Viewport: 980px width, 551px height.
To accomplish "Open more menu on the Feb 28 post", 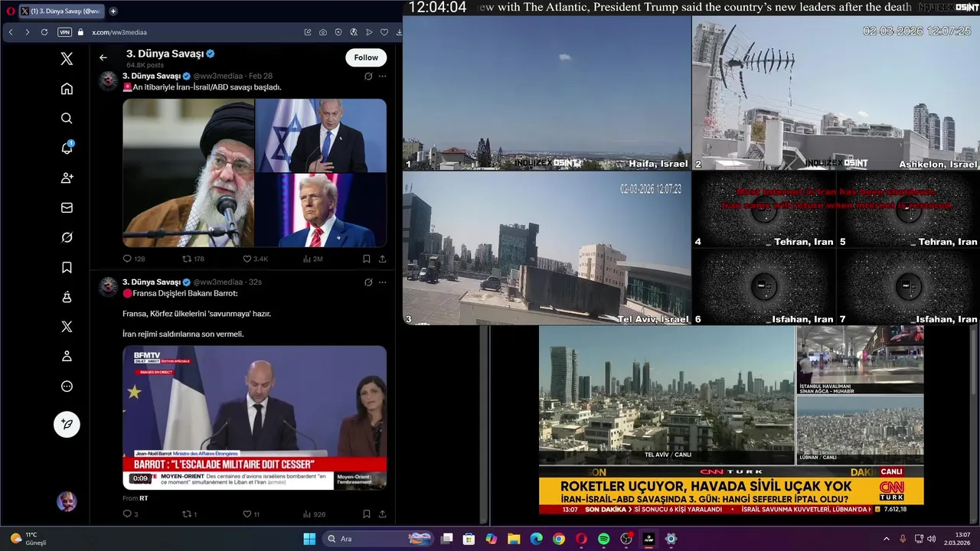I will [383, 77].
